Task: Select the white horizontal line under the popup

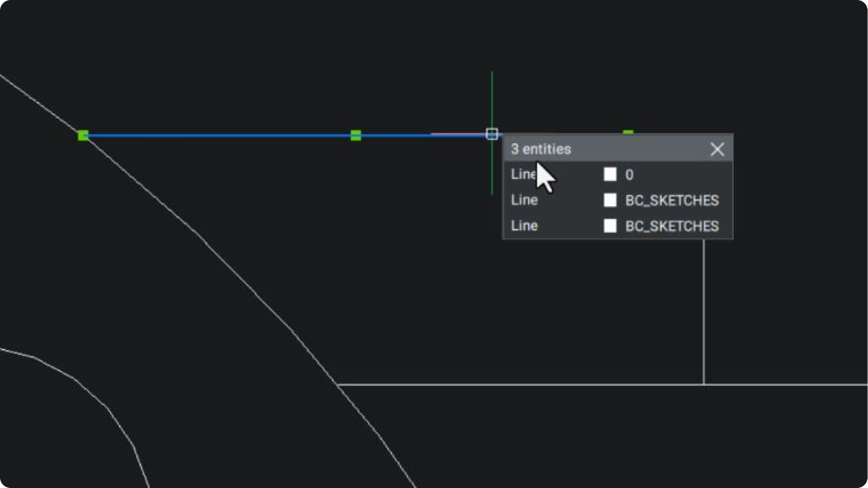Action: click(602, 385)
